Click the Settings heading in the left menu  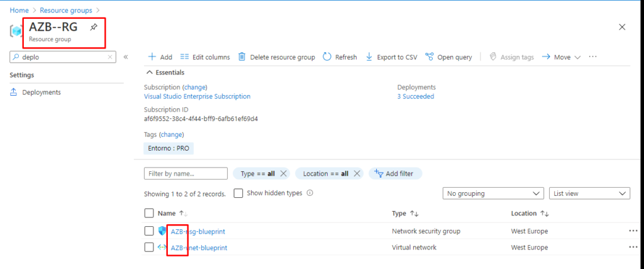(x=21, y=75)
